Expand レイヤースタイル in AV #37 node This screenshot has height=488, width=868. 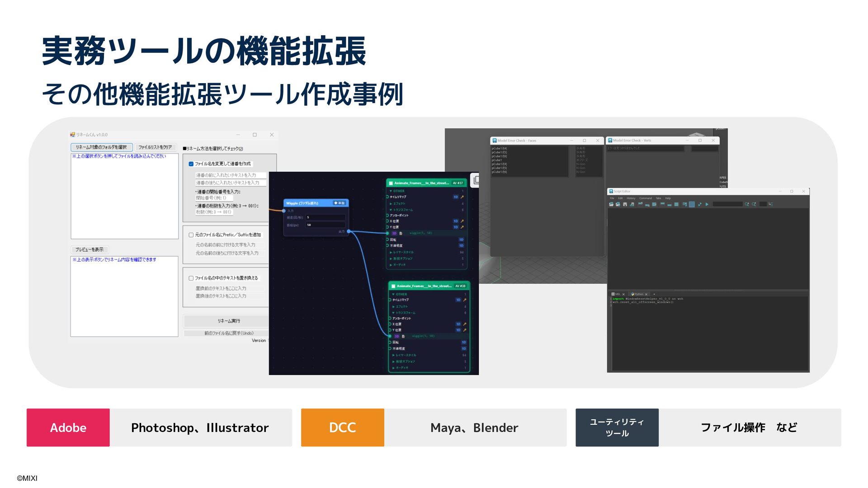pyautogui.click(x=391, y=252)
